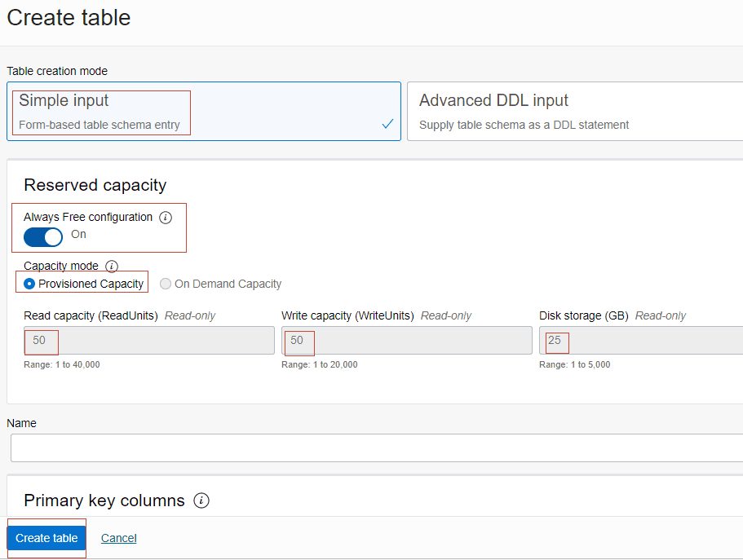Image resolution: width=743 pixels, height=560 pixels.
Task: Turn off Always Free configuration toggle
Action: tap(43, 237)
